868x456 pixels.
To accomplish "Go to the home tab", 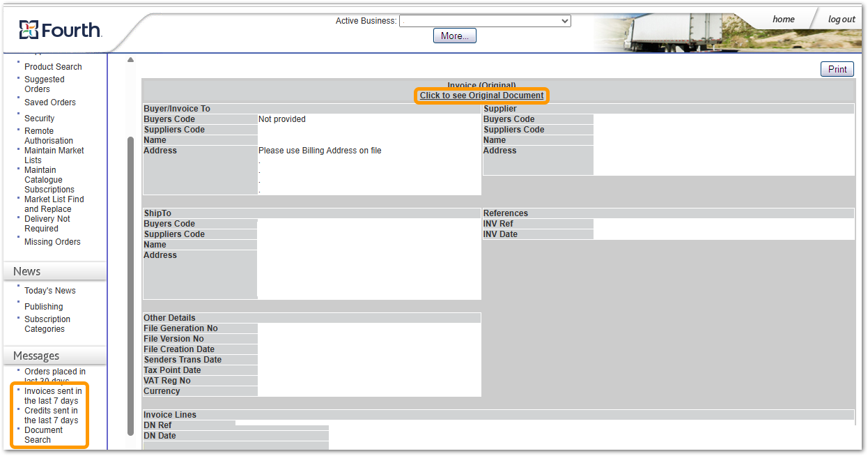I will pyautogui.click(x=783, y=20).
